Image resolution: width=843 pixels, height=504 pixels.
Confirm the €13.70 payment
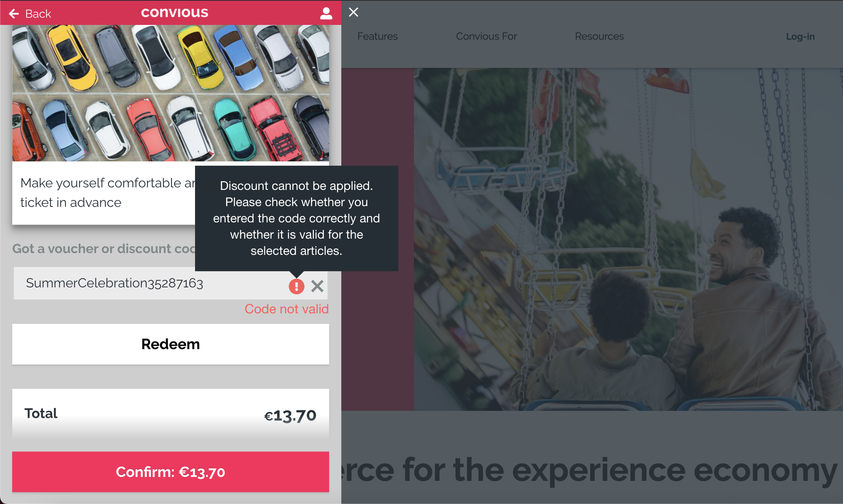click(170, 472)
